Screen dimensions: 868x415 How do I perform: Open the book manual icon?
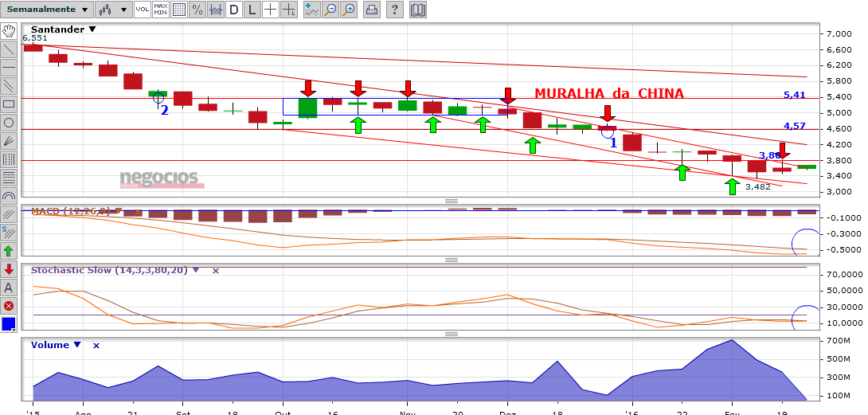[x=418, y=10]
